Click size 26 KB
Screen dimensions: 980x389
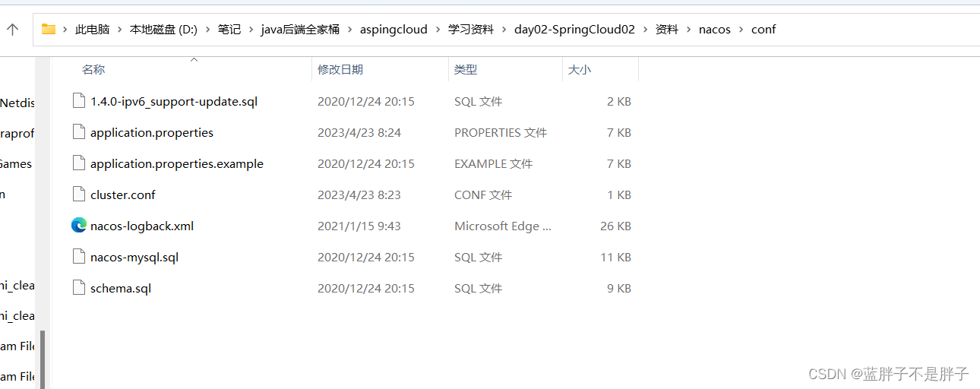[616, 226]
